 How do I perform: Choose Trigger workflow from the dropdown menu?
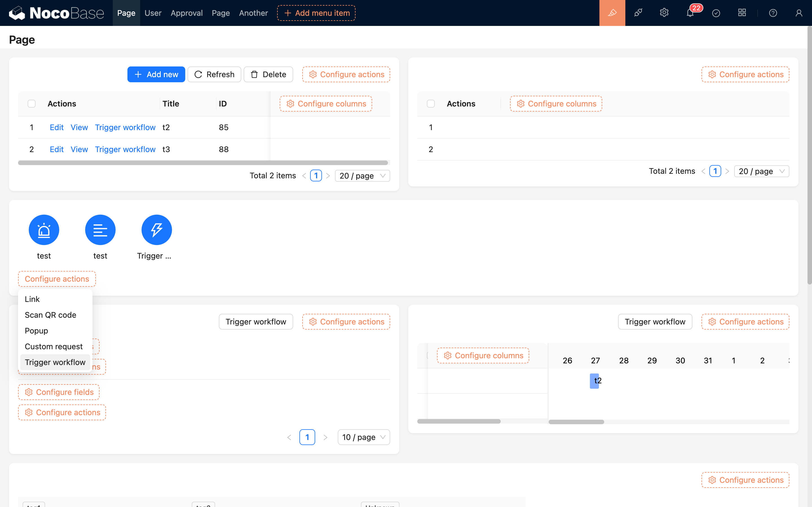click(x=55, y=362)
